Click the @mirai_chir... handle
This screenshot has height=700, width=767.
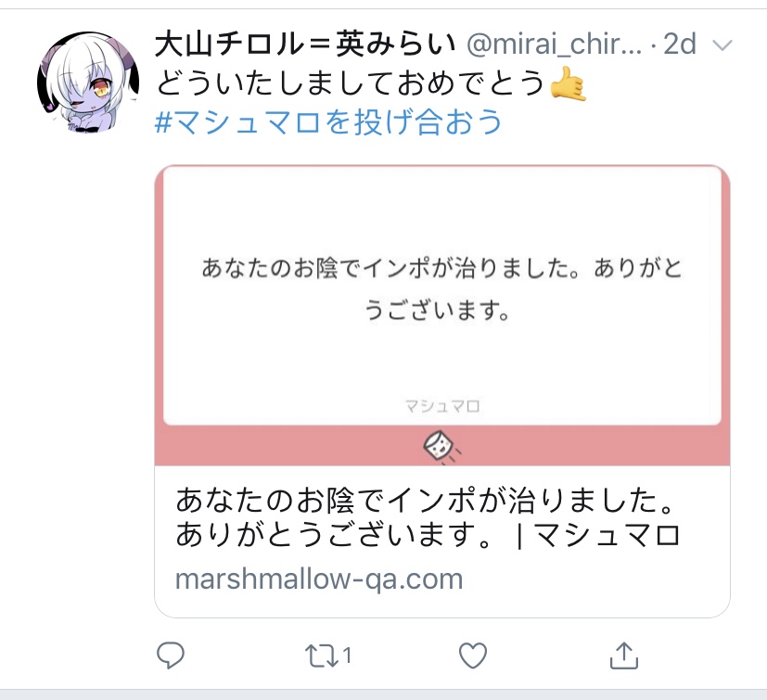click(x=554, y=44)
